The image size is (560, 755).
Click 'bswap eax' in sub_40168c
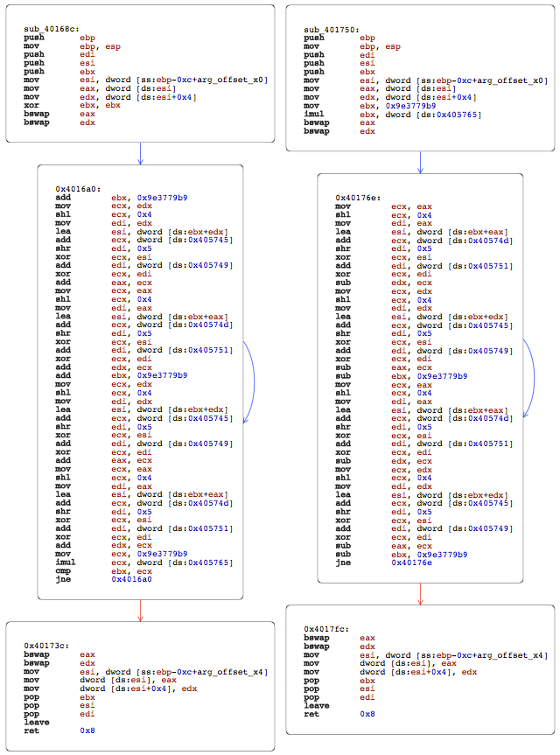point(59,114)
